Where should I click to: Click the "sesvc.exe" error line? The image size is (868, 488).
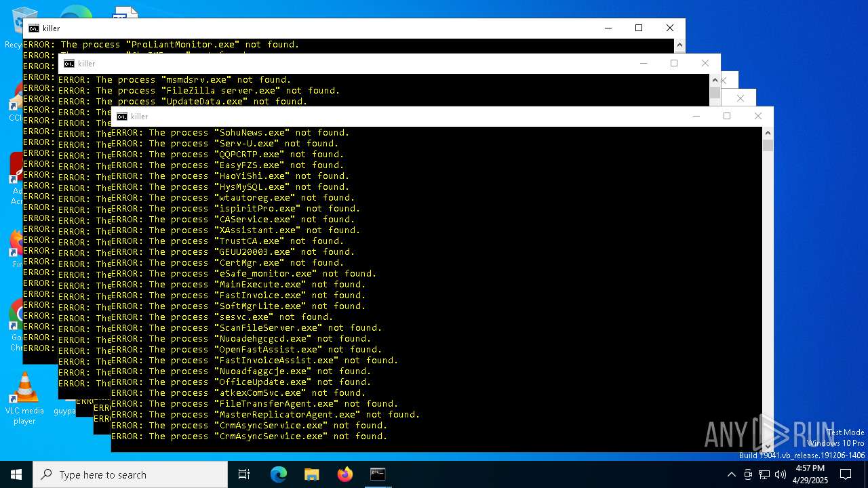coord(222,317)
